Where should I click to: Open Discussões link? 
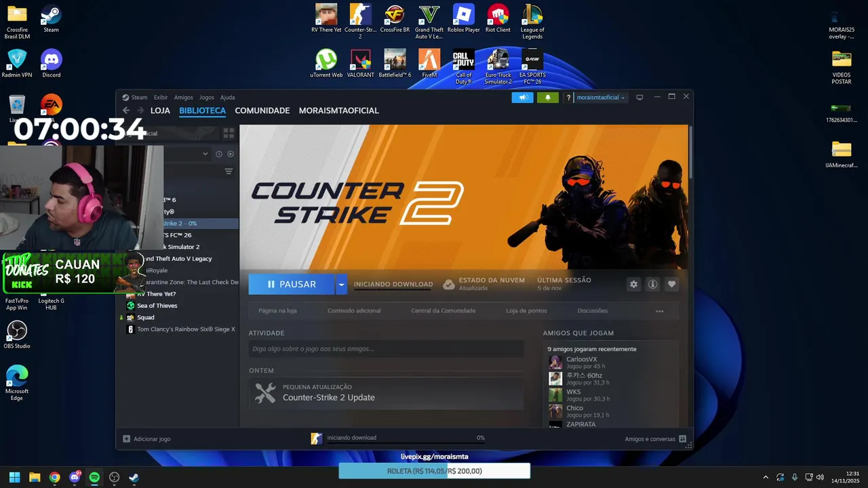pyautogui.click(x=593, y=310)
